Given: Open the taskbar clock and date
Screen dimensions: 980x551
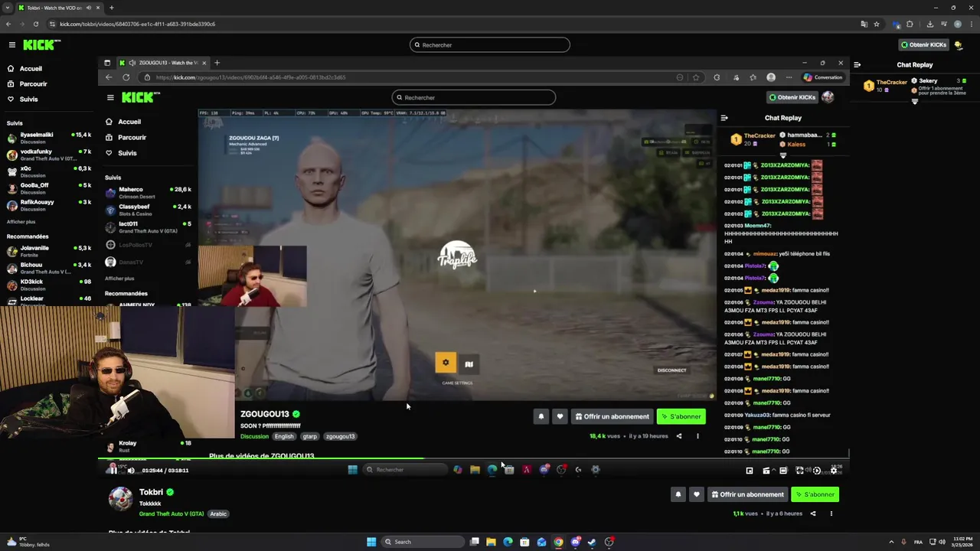Looking at the screenshot, I should pyautogui.click(x=963, y=542).
